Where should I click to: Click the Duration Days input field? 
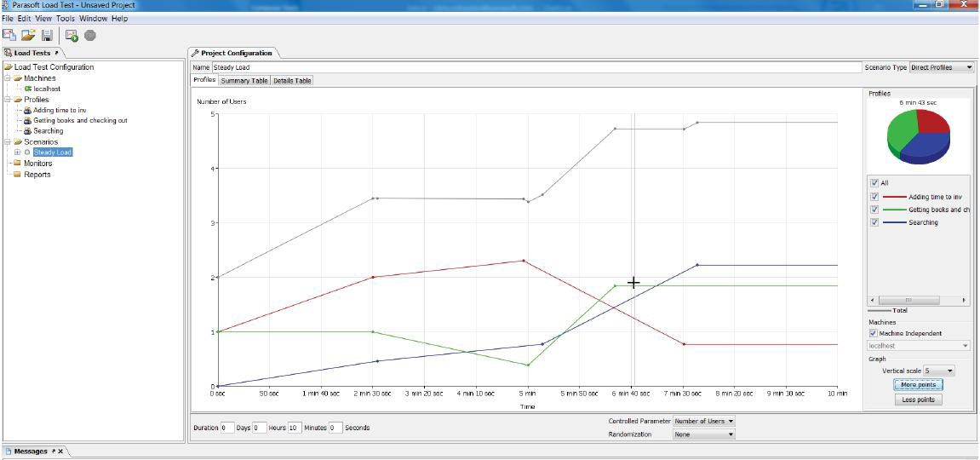point(227,428)
